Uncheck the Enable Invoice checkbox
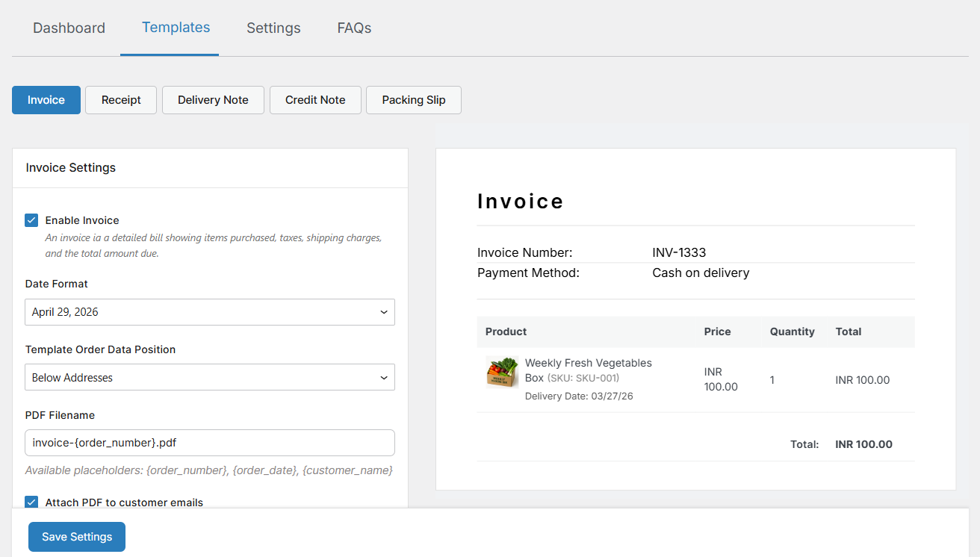980x557 pixels. click(x=31, y=220)
